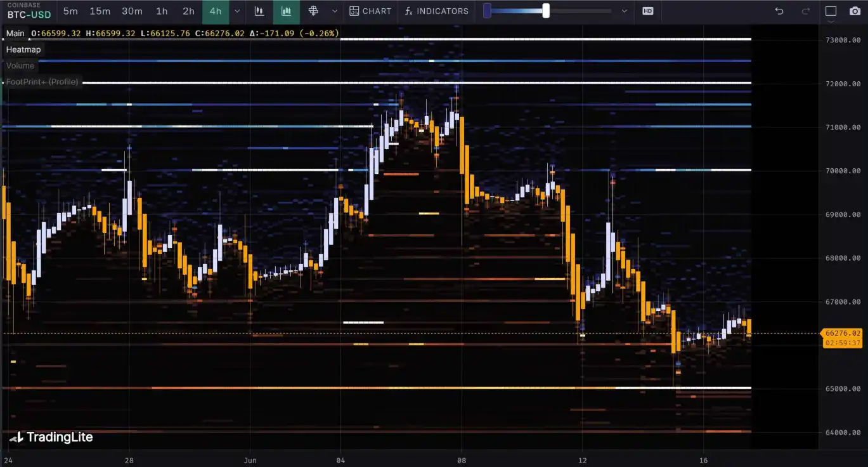Click the redo arrow icon

click(x=806, y=11)
